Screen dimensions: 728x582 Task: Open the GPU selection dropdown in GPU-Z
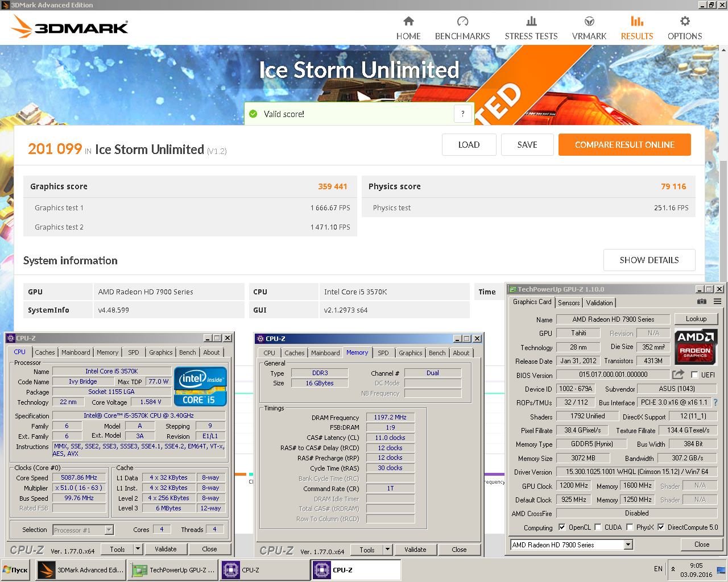(628, 544)
